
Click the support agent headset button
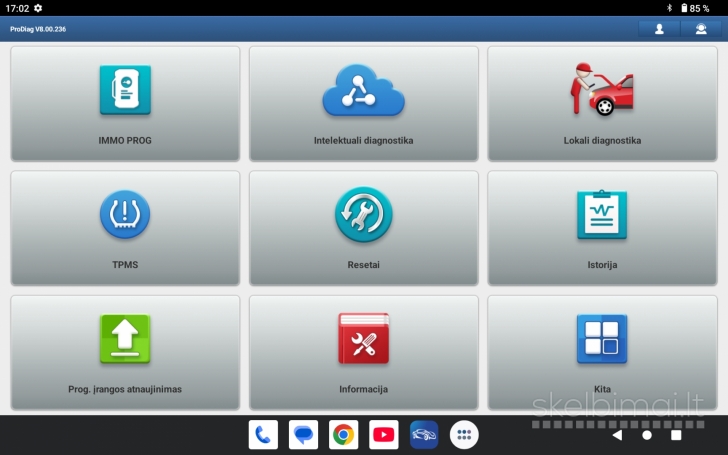tap(701, 29)
